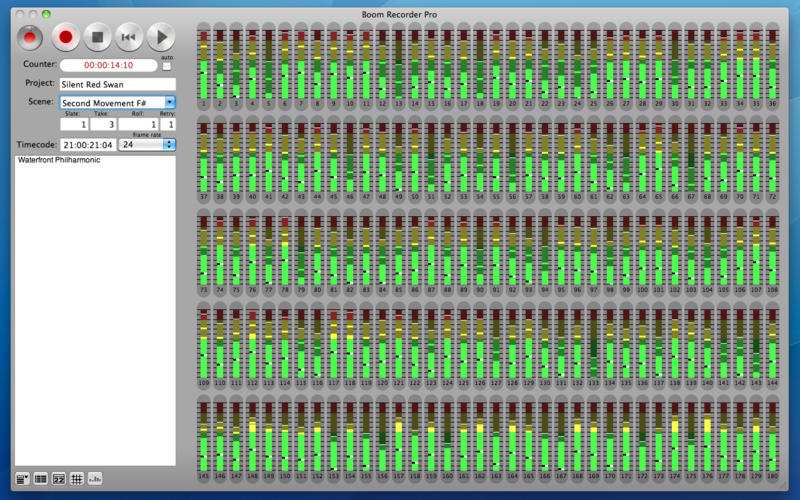Switch to the table columns view icon
The height and width of the screenshot is (500, 800).
click(41, 479)
